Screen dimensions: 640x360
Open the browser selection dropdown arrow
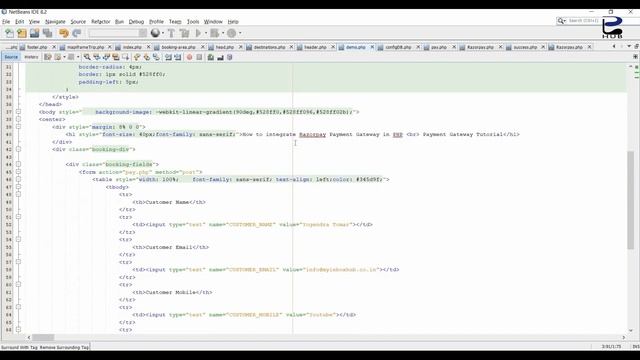(163, 33)
